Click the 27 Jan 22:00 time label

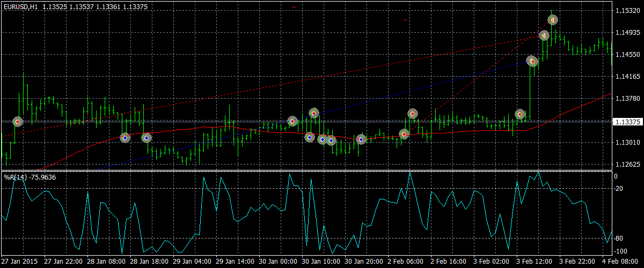63,262
